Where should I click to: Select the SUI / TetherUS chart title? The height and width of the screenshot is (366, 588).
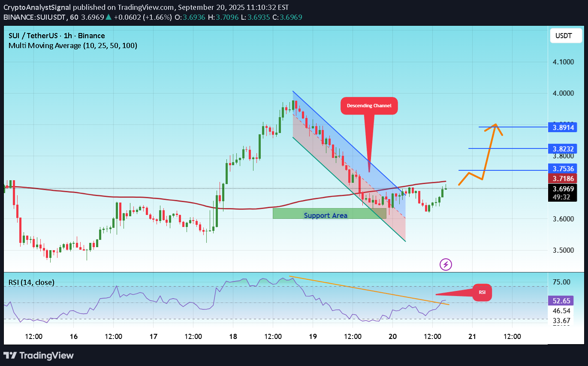[x=57, y=36]
